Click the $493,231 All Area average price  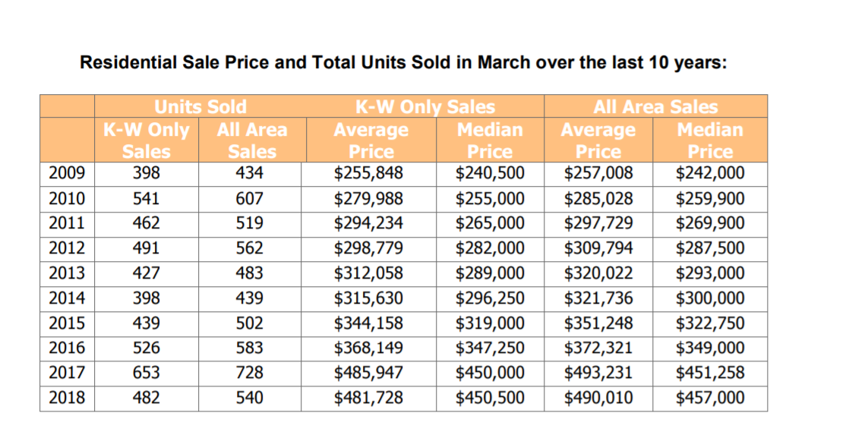point(598,373)
